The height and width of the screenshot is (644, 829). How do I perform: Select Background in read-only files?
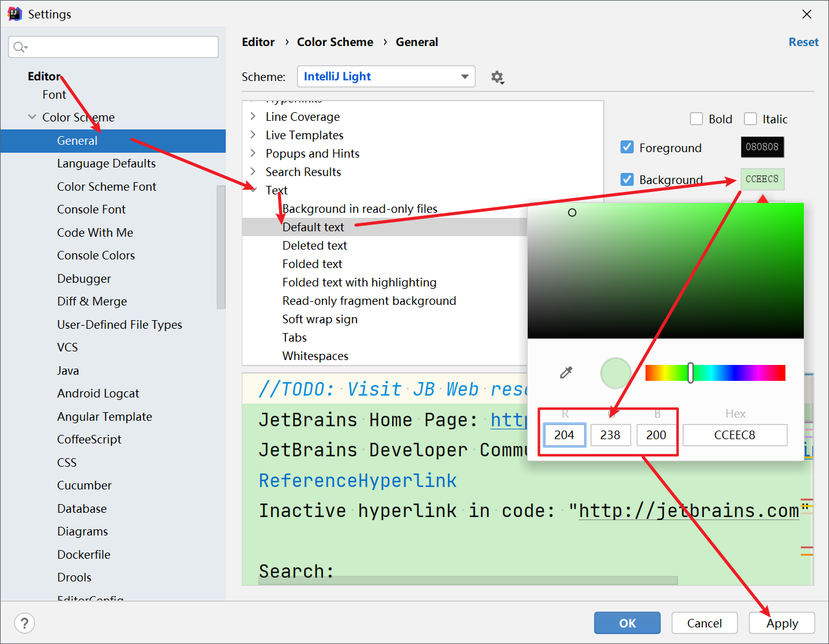360,209
